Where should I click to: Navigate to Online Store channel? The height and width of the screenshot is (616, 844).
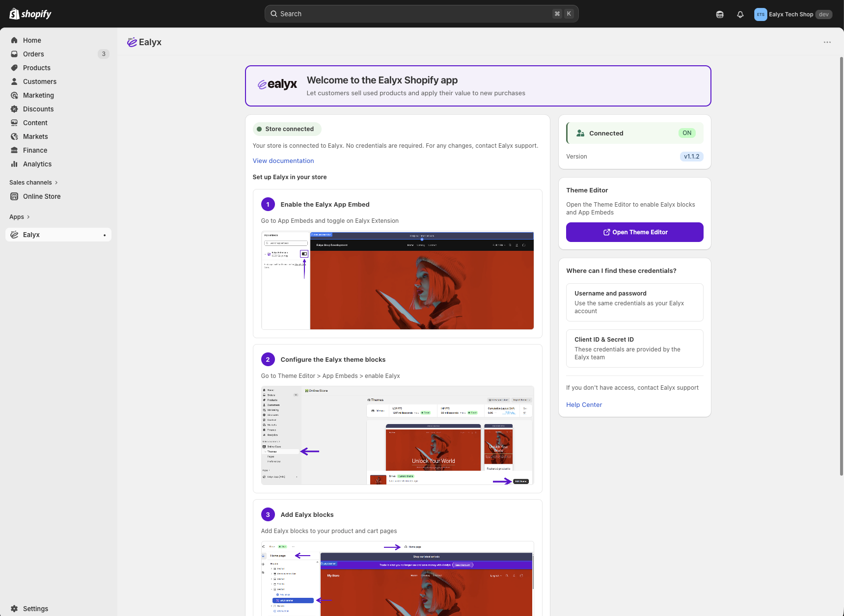click(42, 196)
